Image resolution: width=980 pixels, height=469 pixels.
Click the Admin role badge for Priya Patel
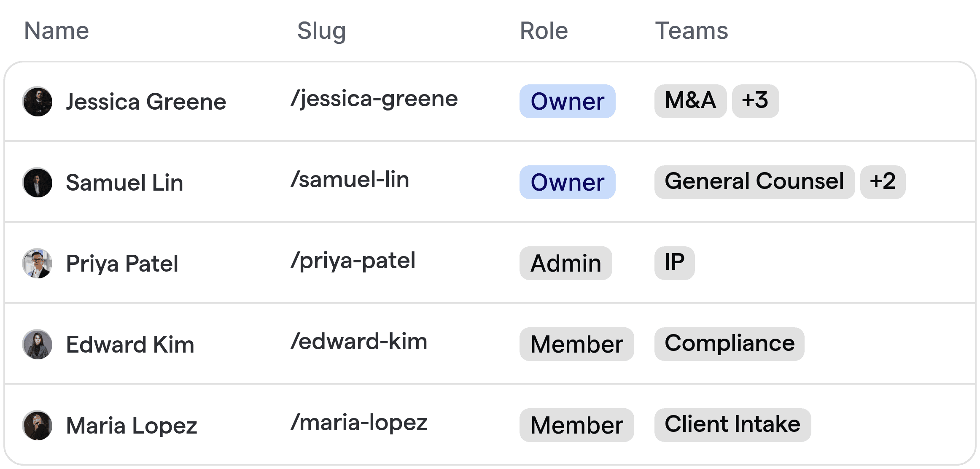click(x=565, y=263)
